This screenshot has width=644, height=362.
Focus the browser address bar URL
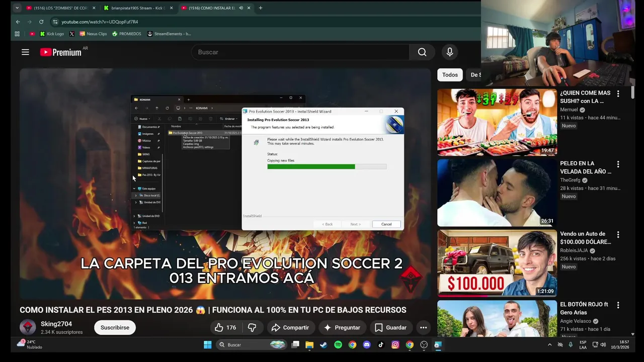100,22
